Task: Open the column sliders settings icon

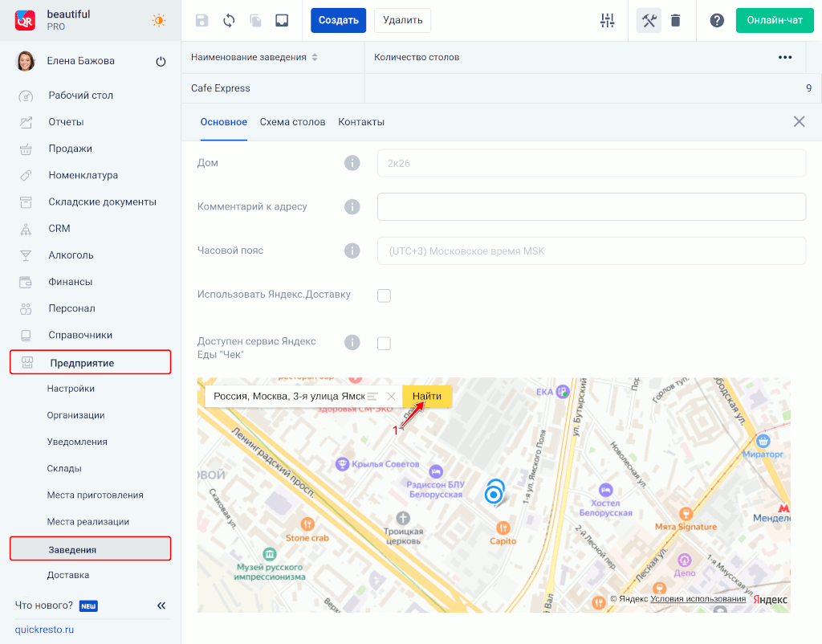Action: 607,20
